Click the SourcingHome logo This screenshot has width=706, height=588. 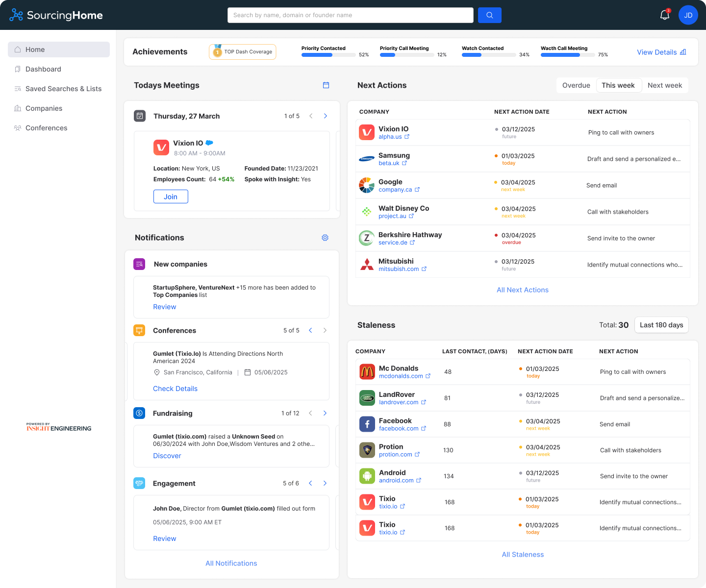(56, 15)
